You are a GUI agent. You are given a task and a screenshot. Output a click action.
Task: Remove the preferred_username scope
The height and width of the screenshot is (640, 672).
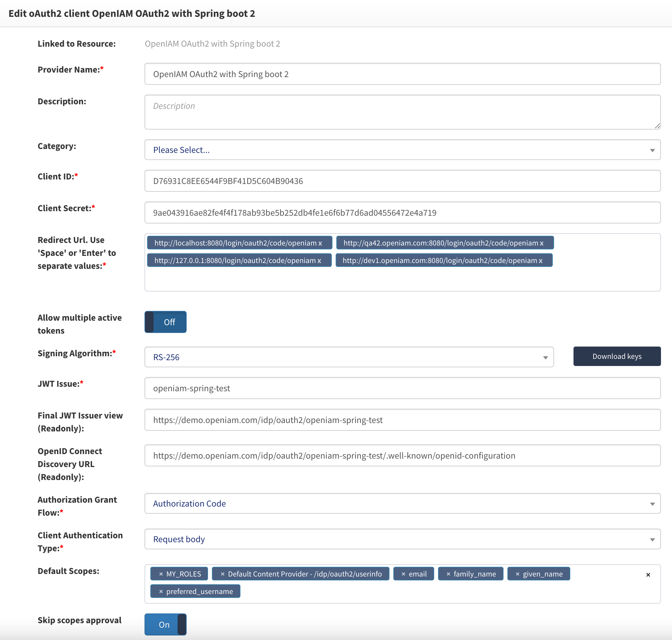pos(161,591)
